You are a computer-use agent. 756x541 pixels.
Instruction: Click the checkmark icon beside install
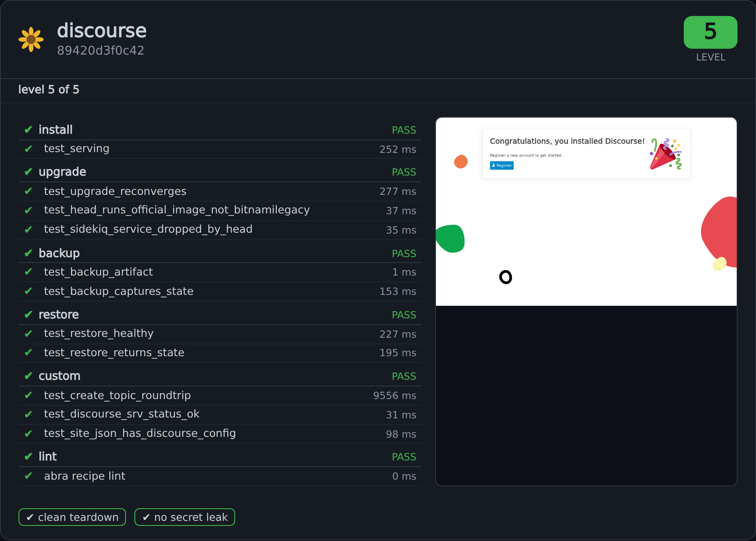tap(29, 130)
